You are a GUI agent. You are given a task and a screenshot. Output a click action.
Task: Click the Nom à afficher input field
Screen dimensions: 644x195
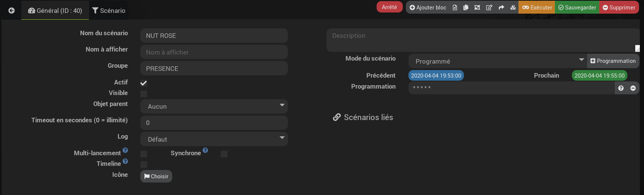214,52
